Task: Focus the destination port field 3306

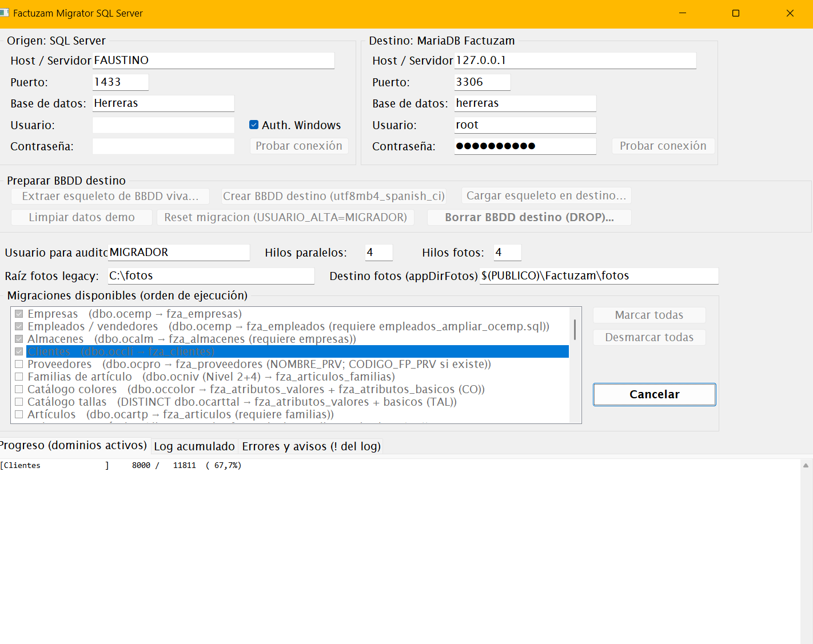Action: (x=483, y=82)
